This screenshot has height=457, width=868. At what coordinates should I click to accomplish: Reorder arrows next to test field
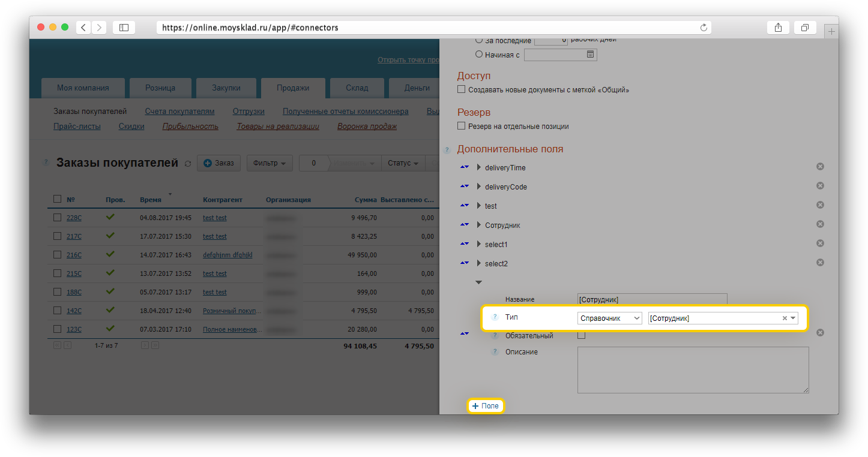click(x=464, y=206)
